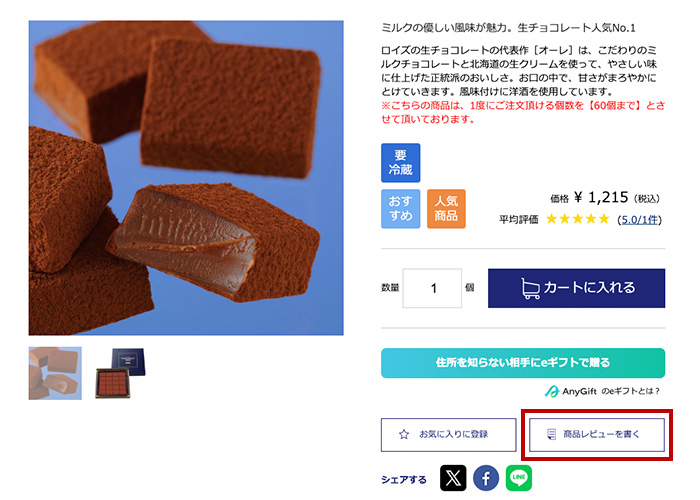Click 商品レビューを書く button
This screenshot has height=500, width=700.
tap(597, 434)
